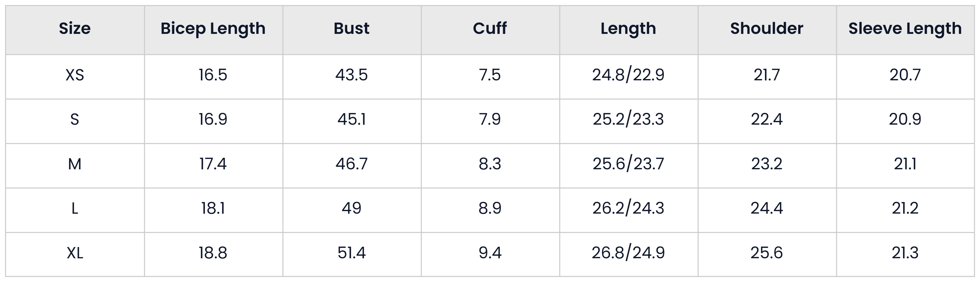
Task: Click the length cell 25.2/23.3
Action: (x=628, y=120)
